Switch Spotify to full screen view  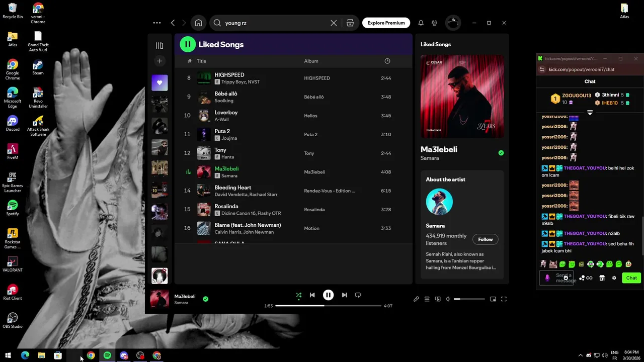click(504, 299)
